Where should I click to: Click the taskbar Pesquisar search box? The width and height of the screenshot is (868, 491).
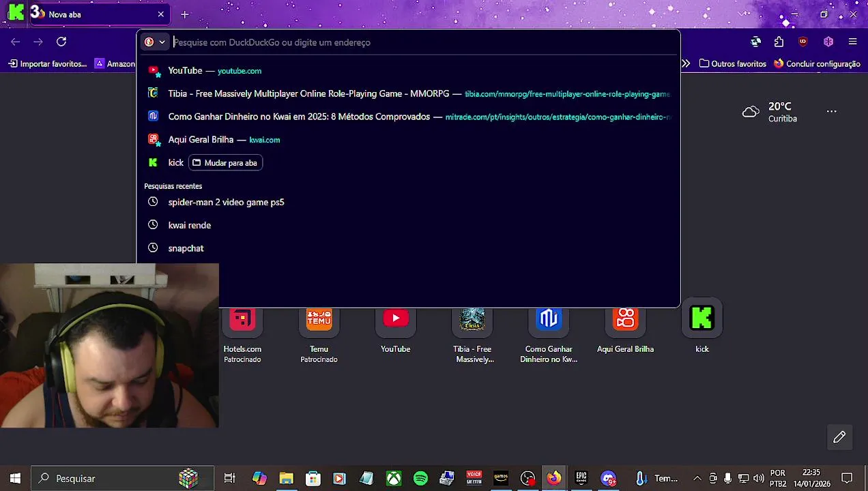click(x=123, y=478)
